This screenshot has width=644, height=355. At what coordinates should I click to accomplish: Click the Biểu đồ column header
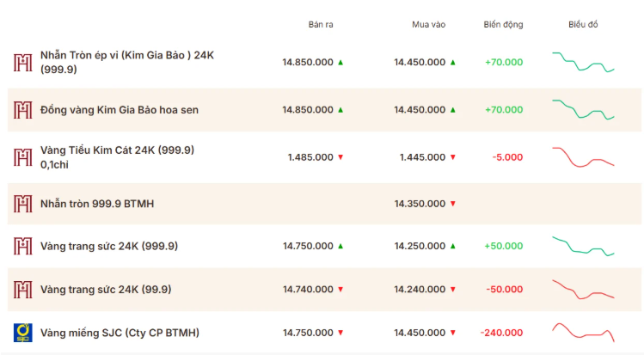(583, 25)
